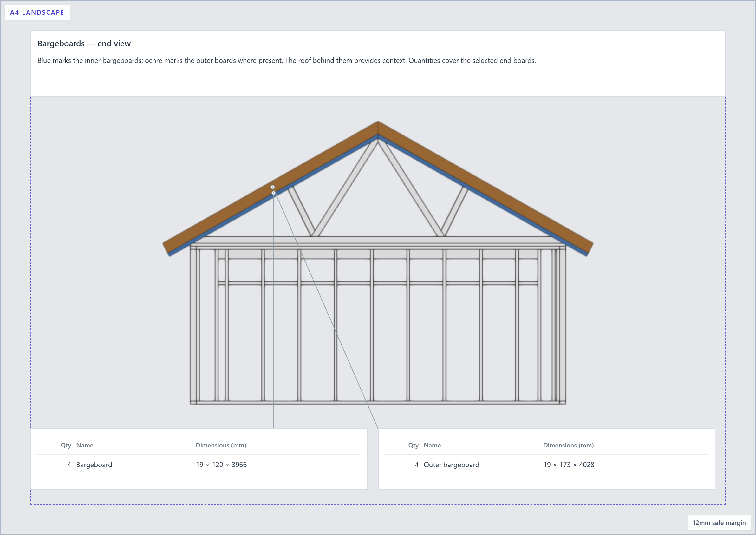This screenshot has width=756, height=535.
Task: Click the 19 × 120 × 3966 dimensions cell
Action: [221, 465]
